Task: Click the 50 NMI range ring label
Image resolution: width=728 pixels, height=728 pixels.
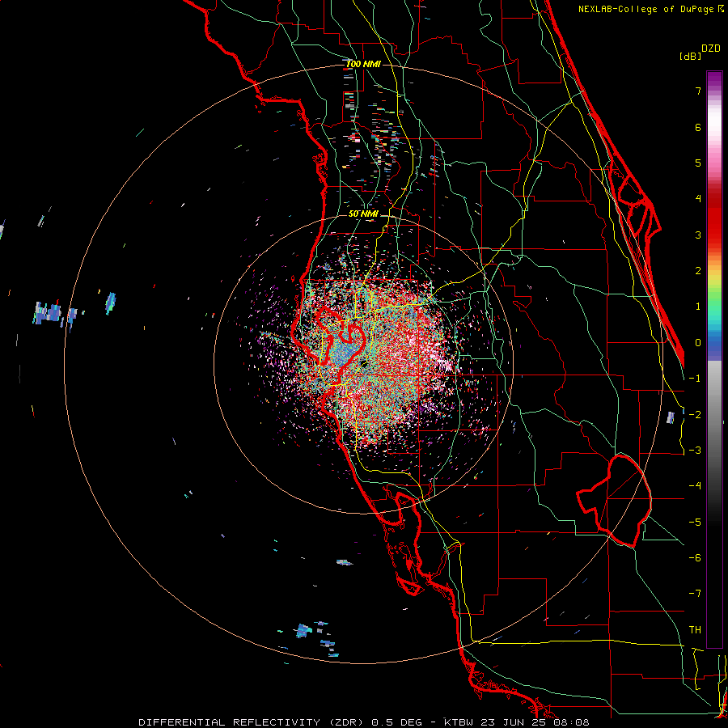Action: pyautogui.click(x=363, y=214)
